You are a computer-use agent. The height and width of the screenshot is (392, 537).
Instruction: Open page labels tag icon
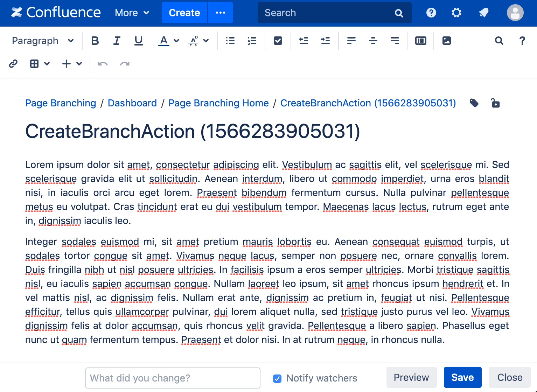(x=474, y=103)
